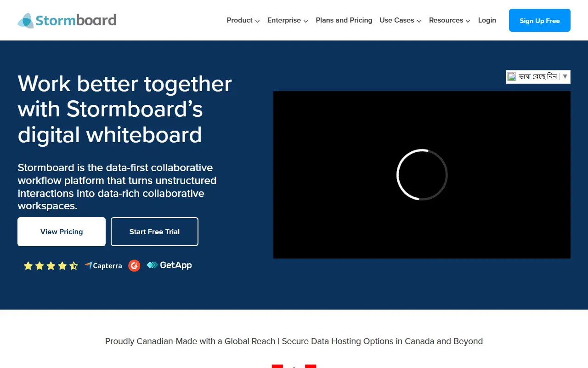Open the Use Cases dropdown
This screenshot has height=368, width=588.
[x=401, y=20]
